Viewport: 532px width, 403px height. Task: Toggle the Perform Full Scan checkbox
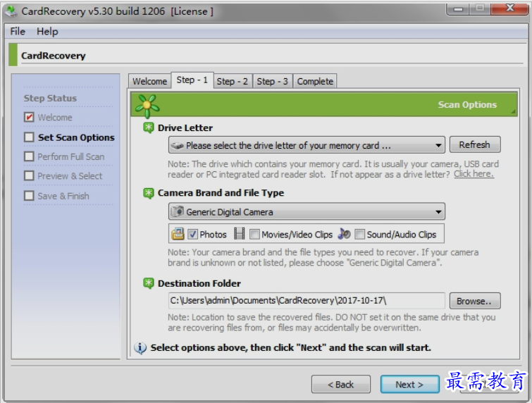(29, 156)
